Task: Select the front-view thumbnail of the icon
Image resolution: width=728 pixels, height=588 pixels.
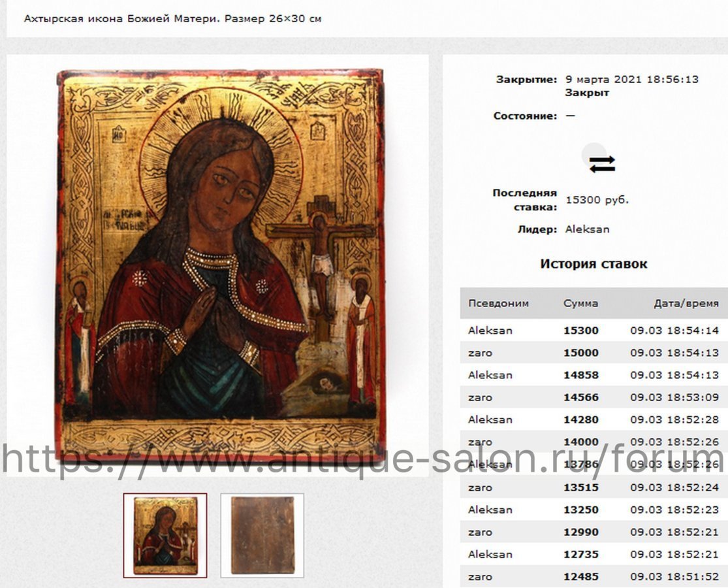Action: coord(165,535)
